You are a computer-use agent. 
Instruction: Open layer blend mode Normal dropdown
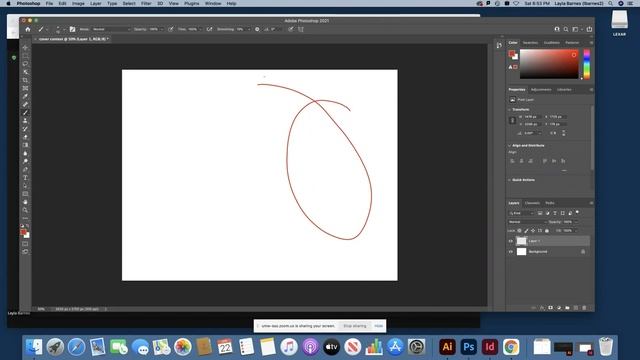tap(527, 222)
